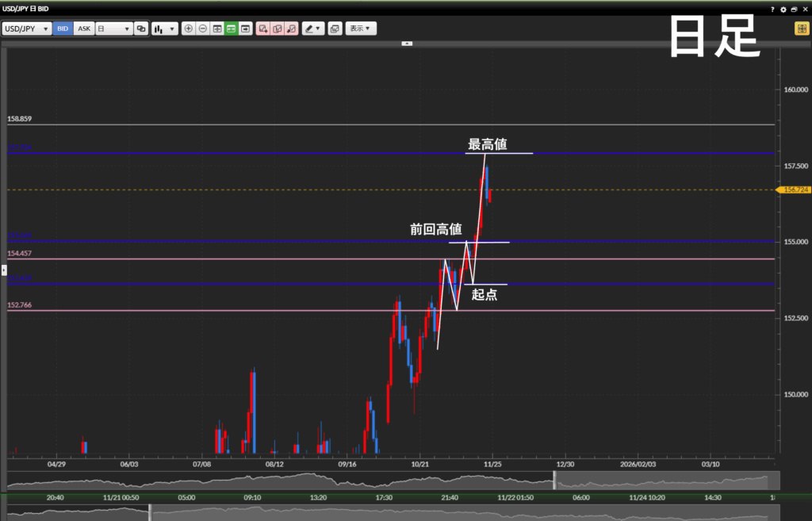Expand the candlestick chart type dropdown
The width and height of the screenshot is (812, 521).
[x=164, y=29]
